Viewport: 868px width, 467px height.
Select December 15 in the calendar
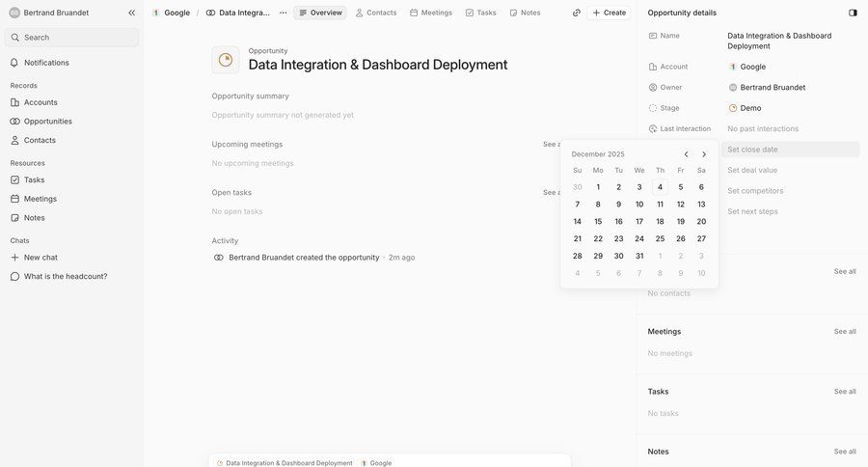click(x=598, y=222)
